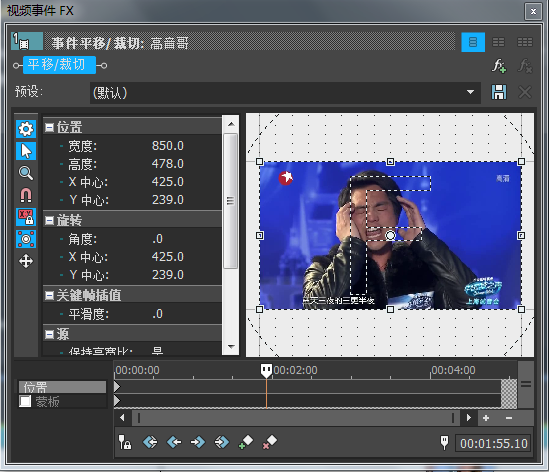
Task: Zoom in timeline with plus button
Action: click(x=486, y=418)
